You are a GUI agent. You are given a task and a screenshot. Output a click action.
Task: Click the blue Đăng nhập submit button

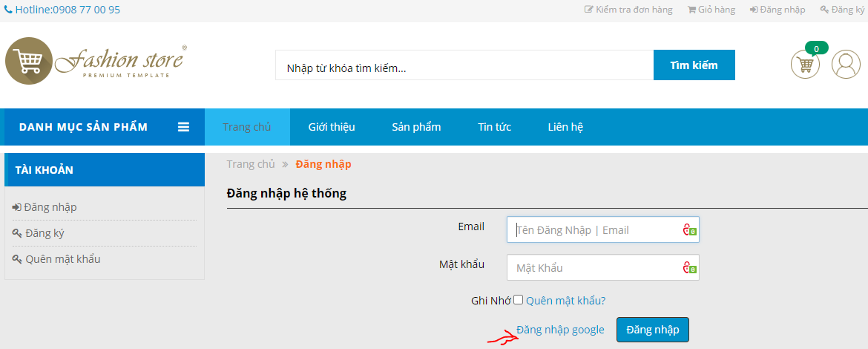(653, 330)
